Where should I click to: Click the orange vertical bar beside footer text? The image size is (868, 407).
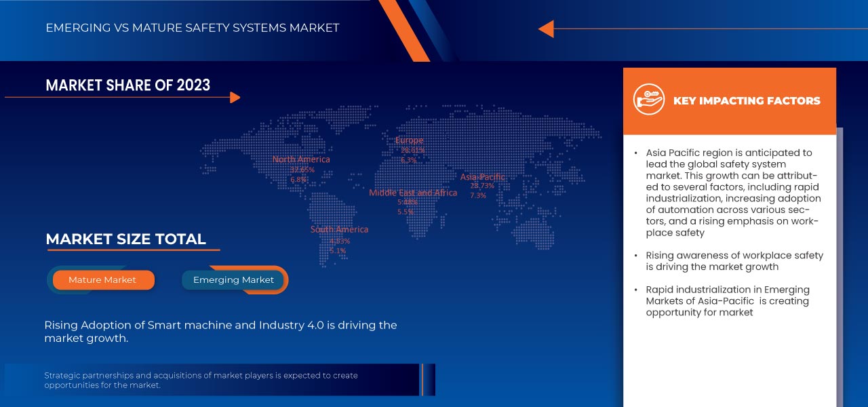tap(422, 379)
